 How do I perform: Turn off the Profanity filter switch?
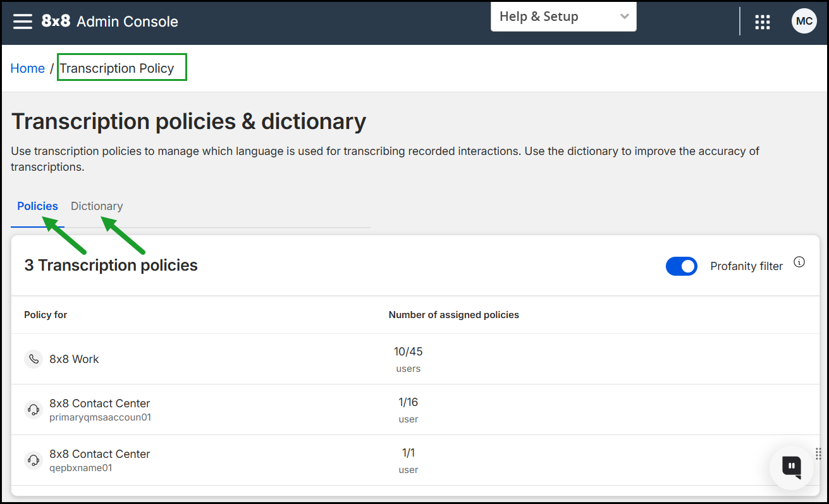pos(681,266)
